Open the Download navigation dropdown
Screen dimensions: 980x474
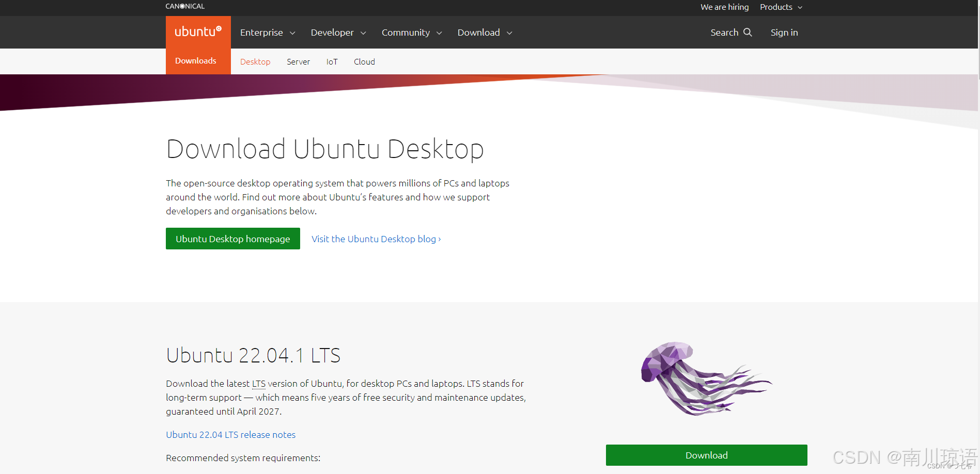pyautogui.click(x=485, y=33)
